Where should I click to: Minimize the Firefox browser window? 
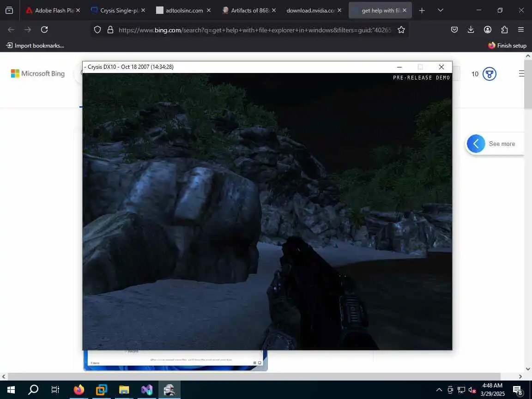pos(479,11)
